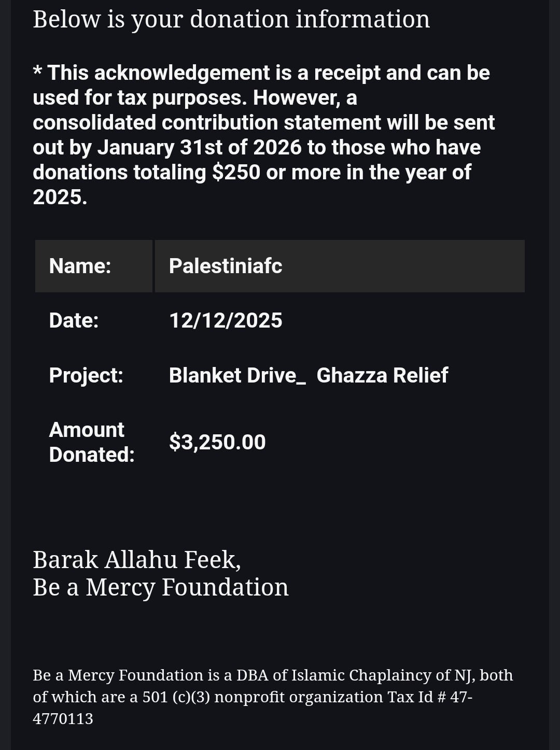
Task: Click the "$250" threshold amount in the notice
Action: click(x=236, y=172)
